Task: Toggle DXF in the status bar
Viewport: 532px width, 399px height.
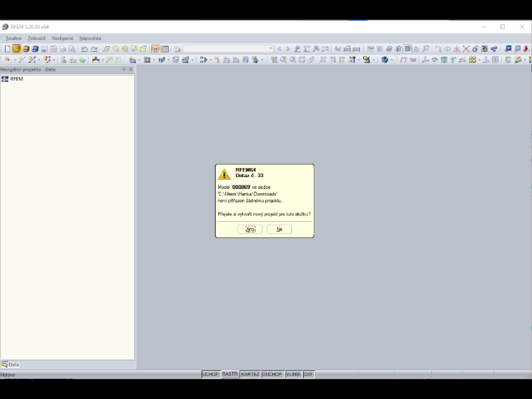Action: pos(309,374)
